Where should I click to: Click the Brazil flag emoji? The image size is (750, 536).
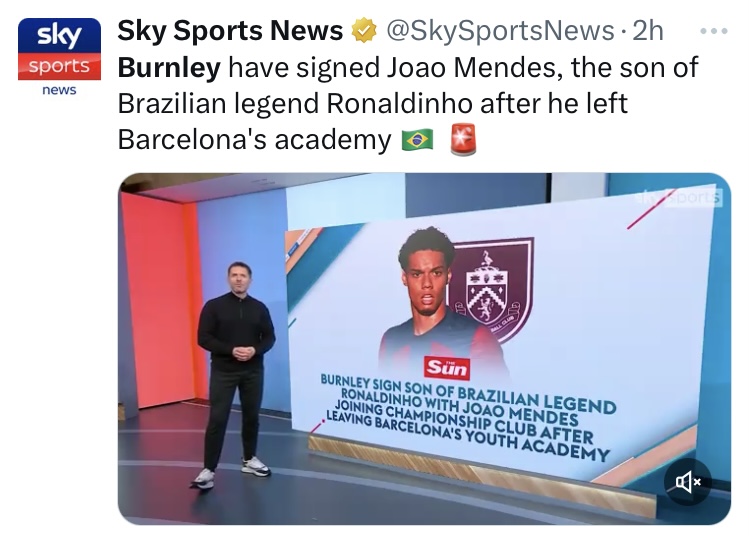click(x=417, y=140)
